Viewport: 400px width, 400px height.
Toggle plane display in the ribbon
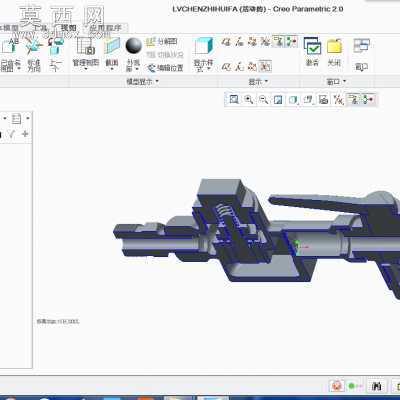click(227, 42)
